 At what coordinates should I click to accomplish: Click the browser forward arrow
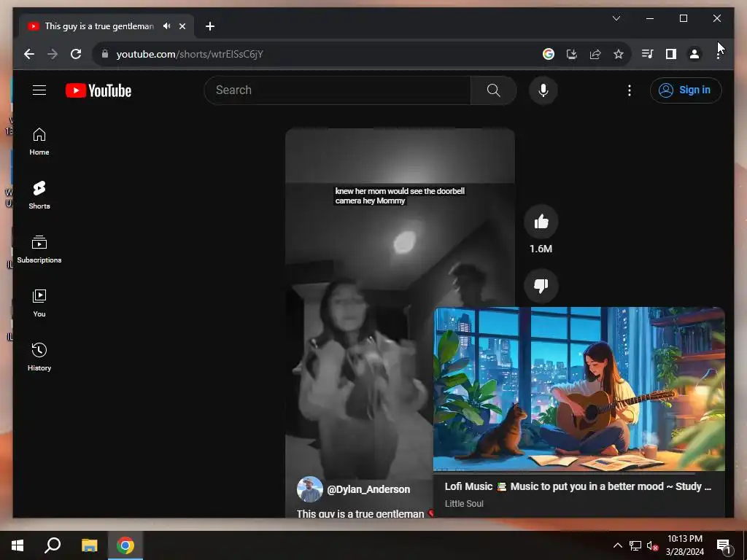[x=53, y=54]
